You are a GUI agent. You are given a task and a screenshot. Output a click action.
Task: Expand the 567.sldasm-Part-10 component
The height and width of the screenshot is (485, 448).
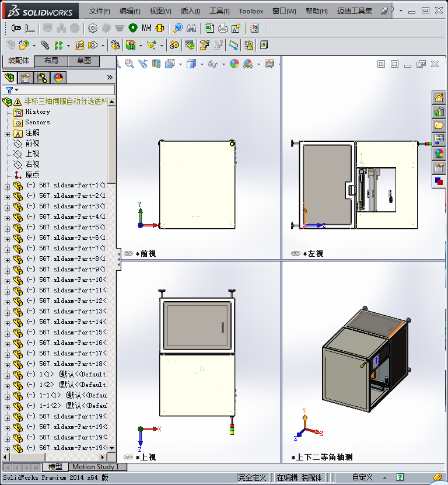click(7, 281)
